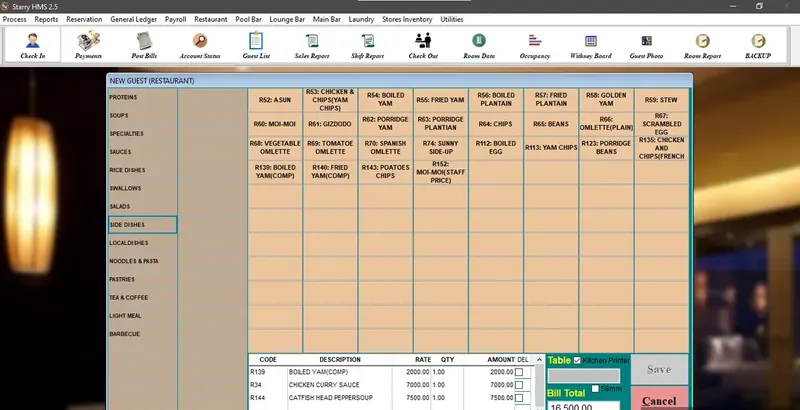The height and width of the screenshot is (410, 800).
Task: Add R112: BOILED EGG item
Action: [495, 148]
